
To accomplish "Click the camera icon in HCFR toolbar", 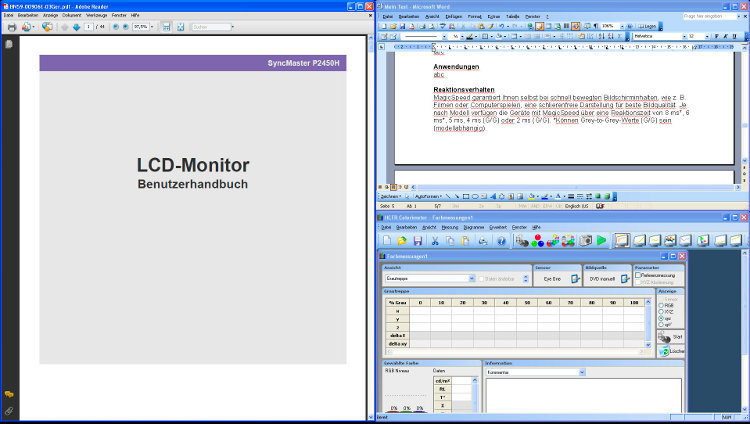I will 585,241.
